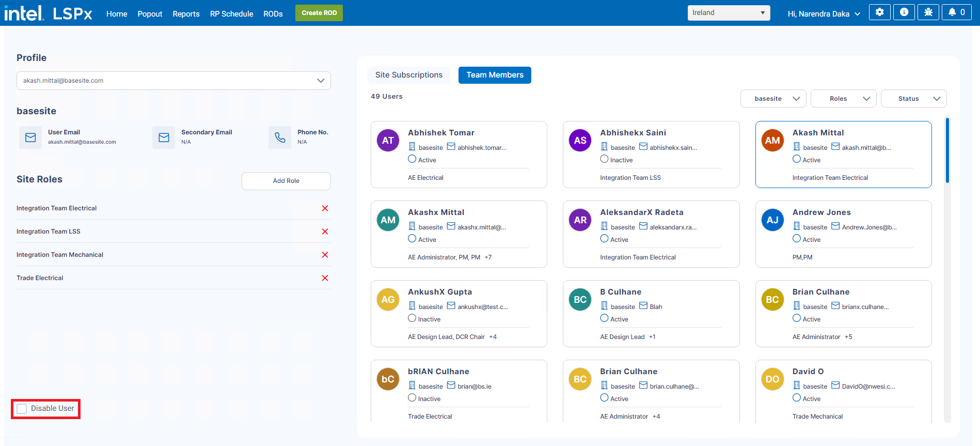Screen dimensions: 980x446
Task: Click the info icon in header
Action: [904, 12]
